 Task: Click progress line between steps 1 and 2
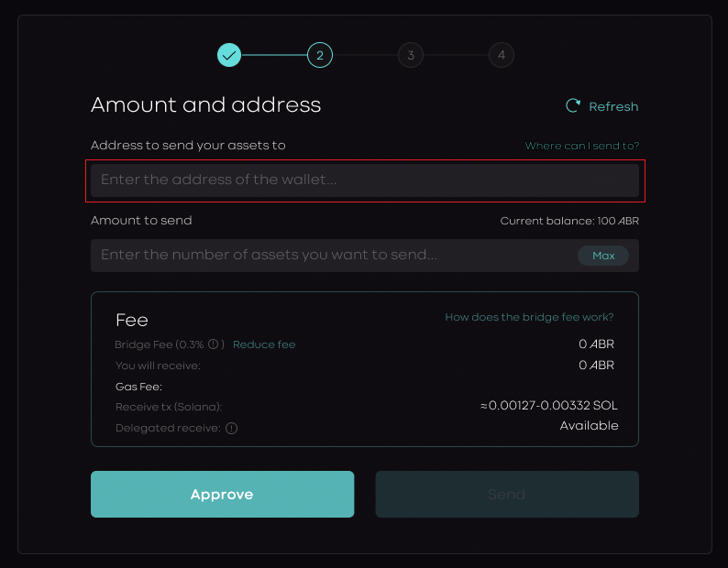point(274,55)
